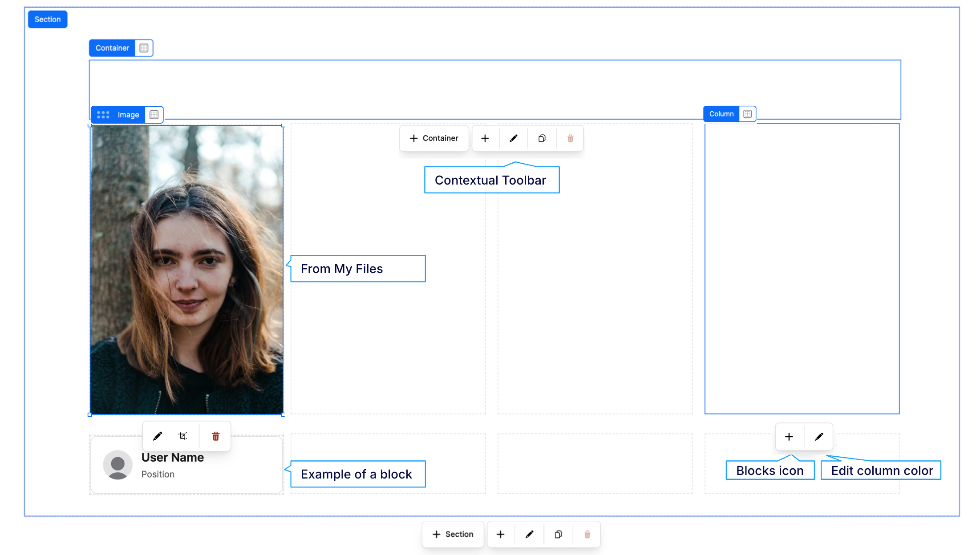Select the Image label tag
This screenshot has height=555, width=980.
128,115
